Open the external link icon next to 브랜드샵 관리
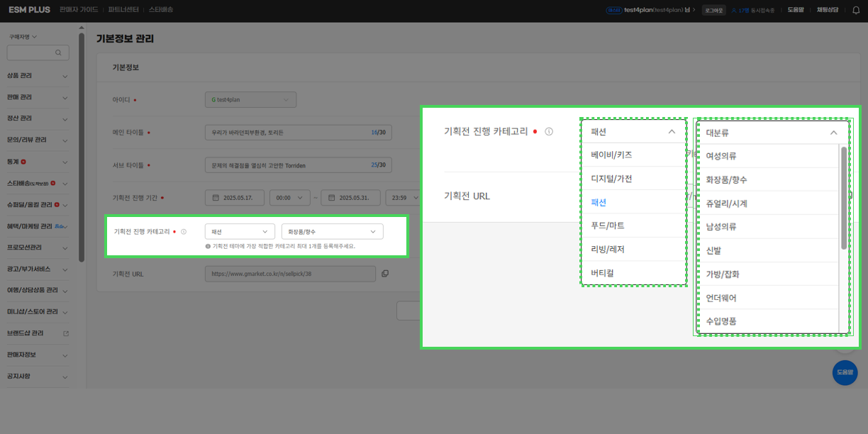Viewport: 868px width, 434px height. 66,333
